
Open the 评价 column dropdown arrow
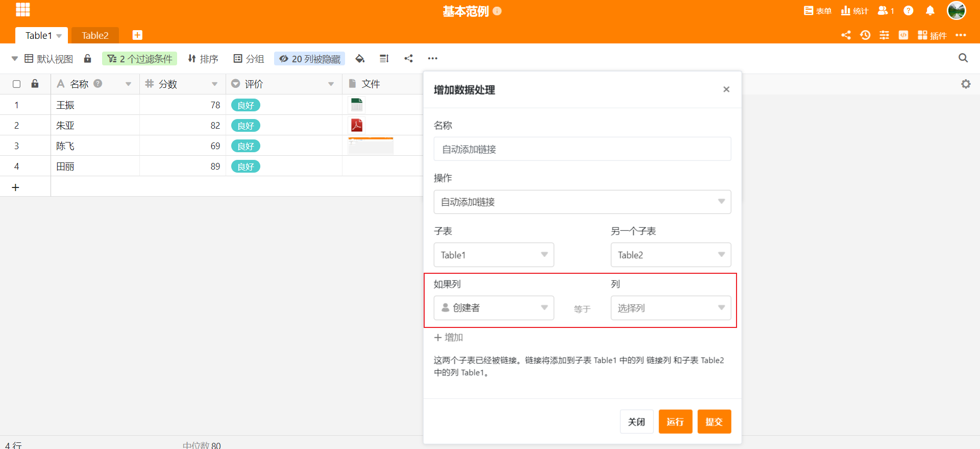pos(331,84)
